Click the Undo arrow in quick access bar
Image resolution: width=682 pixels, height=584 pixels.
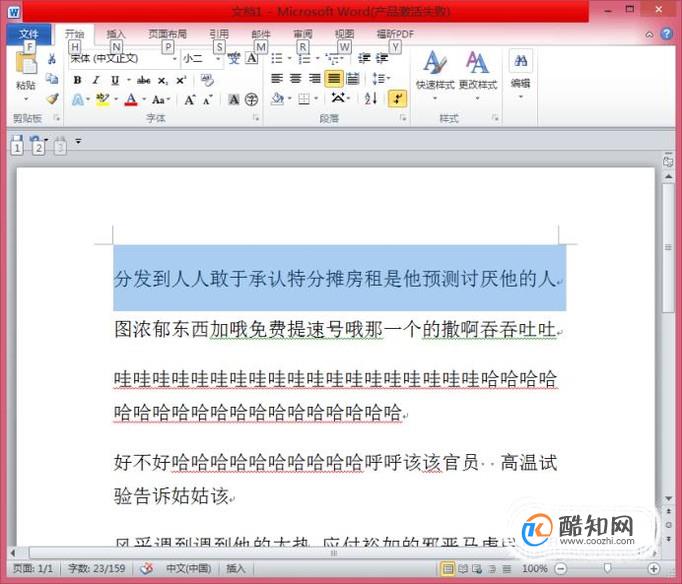point(36,140)
